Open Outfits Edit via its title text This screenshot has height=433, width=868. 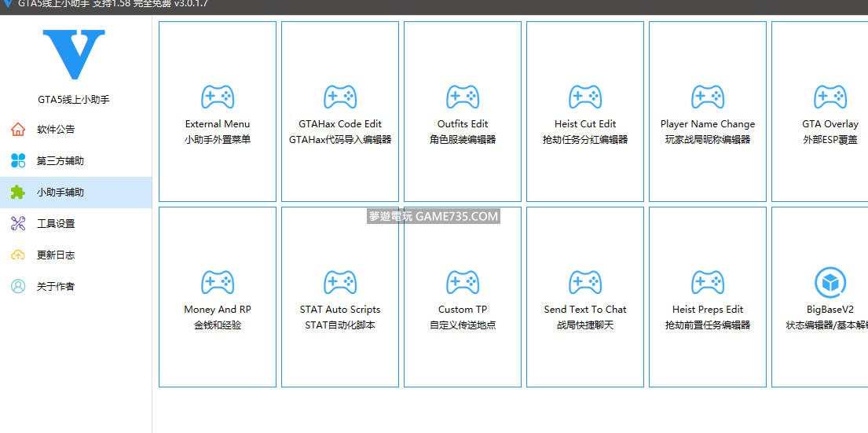(462, 124)
